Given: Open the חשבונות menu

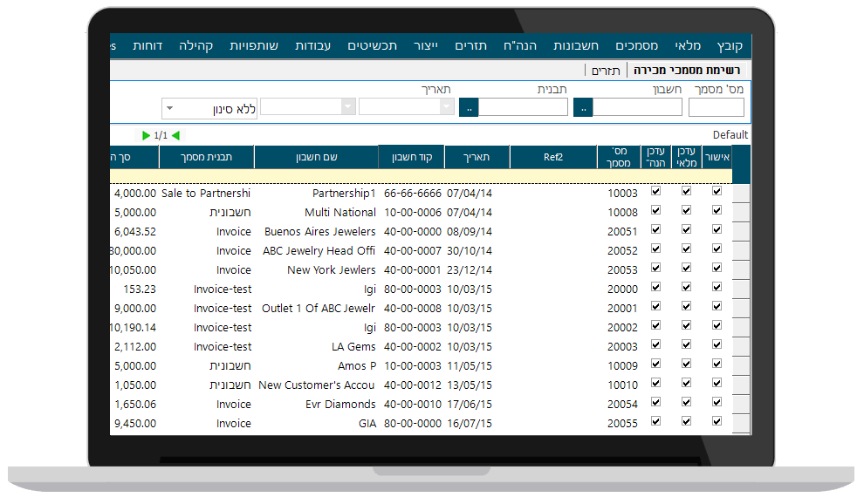Looking at the screenshot, I should (576, 45).
